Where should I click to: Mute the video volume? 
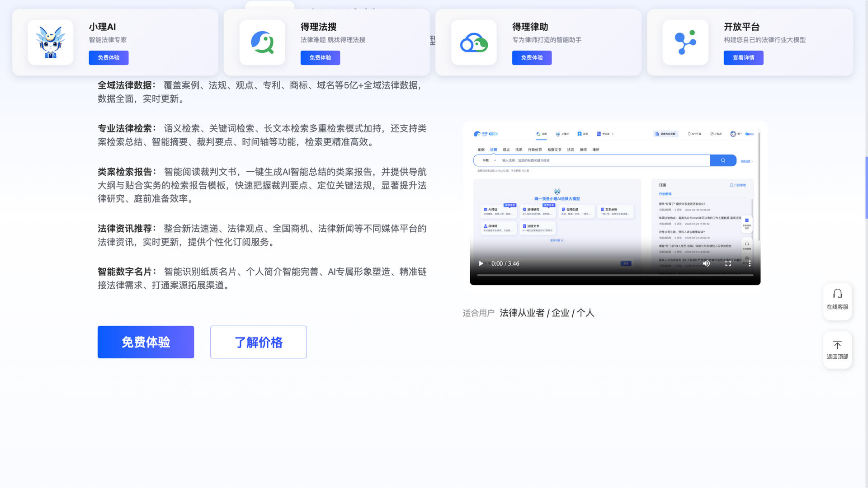click(706, 263)
